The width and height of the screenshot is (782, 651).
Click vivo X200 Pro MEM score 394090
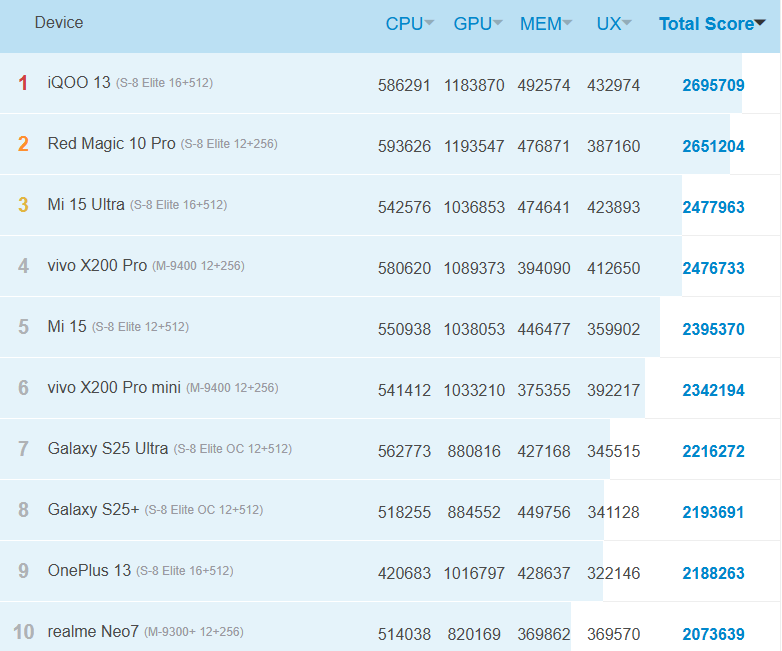[x=544, y=268]
